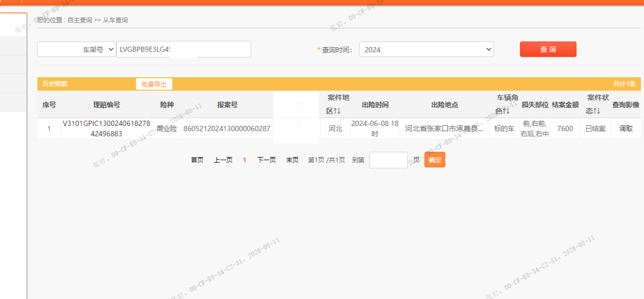The width and height of the screenshot is (644, 299).
Task: Click the 第1页/共1页 page indicator
Action: [326, 160]
